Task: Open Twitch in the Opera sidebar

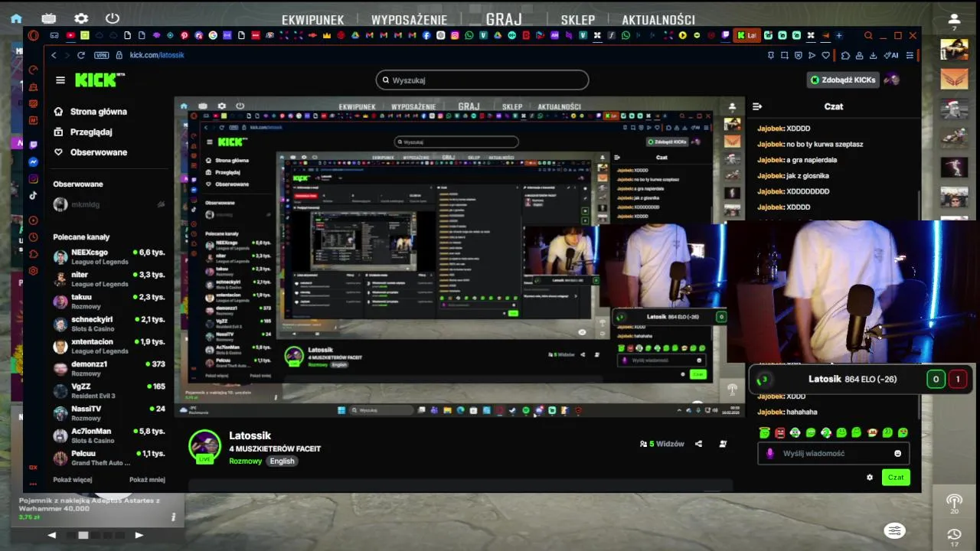Action: [34, 145]
